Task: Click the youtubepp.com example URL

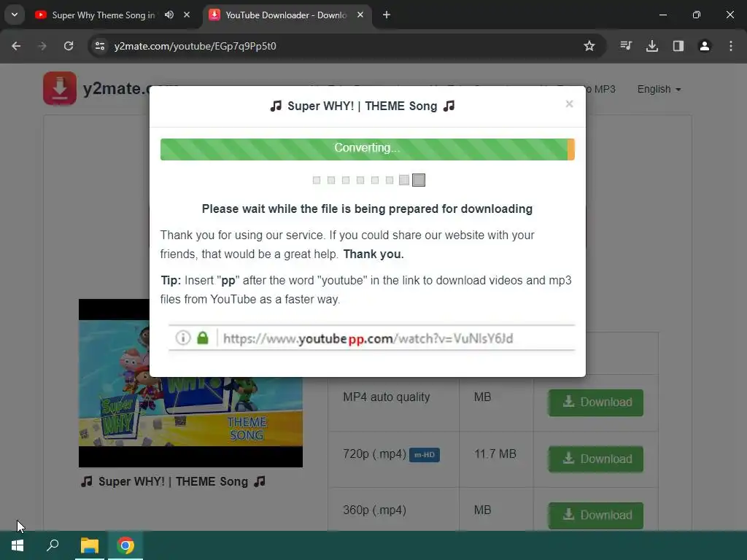Action: click(368, 338)
